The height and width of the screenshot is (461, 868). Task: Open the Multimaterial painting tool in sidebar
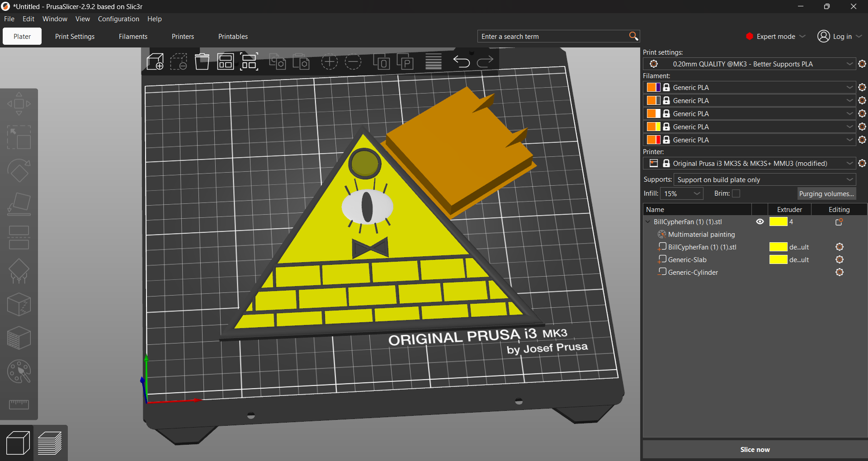pyautogui.click(x=19, y=372)
